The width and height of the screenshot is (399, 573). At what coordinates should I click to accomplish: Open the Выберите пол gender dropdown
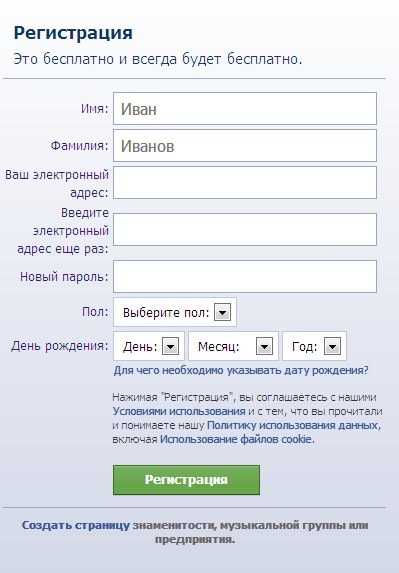coord(175,312)
